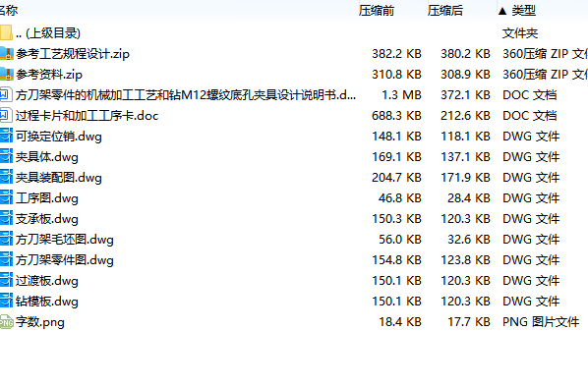
Task: Click the DWG icon of 支承板.dwg
Action: (x=6, y=218)
